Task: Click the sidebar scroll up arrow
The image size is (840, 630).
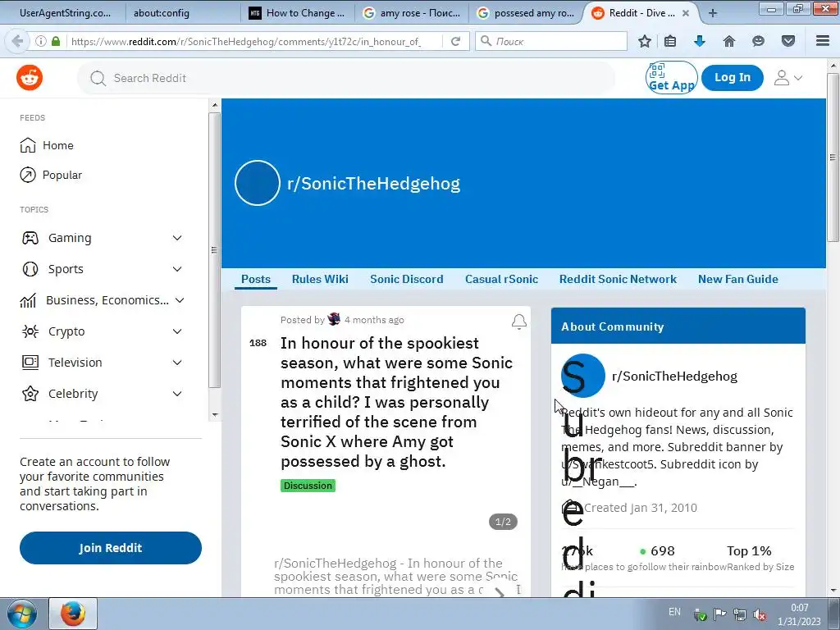Action: (x=215, y=106)
